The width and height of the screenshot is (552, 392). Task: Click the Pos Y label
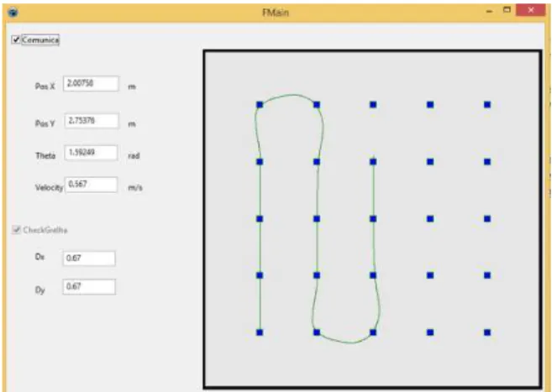pyautogui.click(x=45, y=123)
